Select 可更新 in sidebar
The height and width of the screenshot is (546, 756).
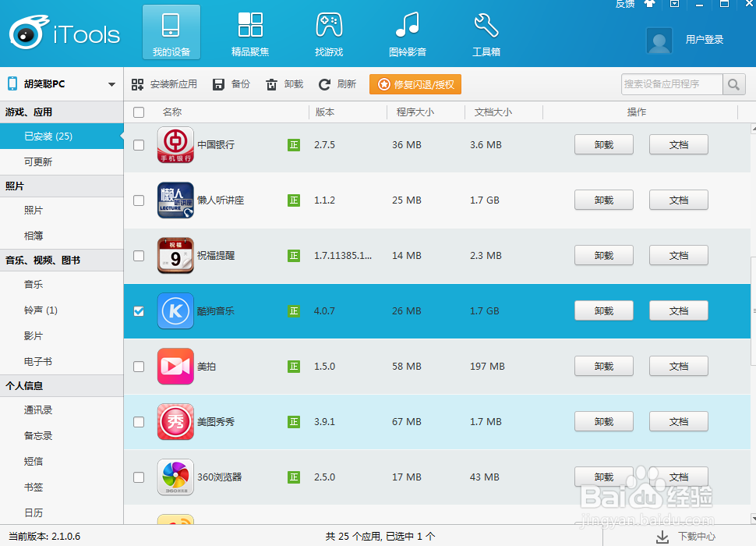62,162
